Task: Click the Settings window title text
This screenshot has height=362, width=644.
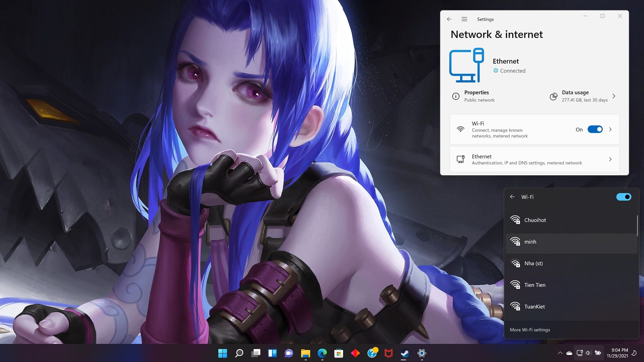Action: tap(485, 19)
